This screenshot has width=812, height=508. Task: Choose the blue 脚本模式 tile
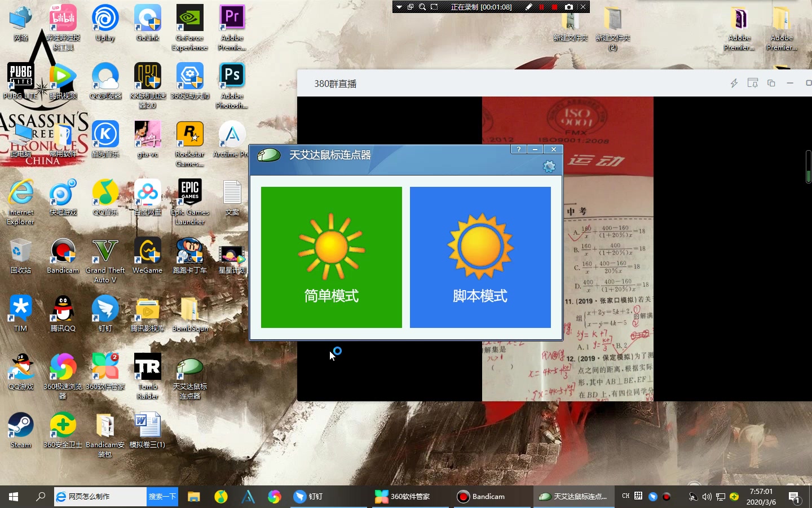click(x=480, y=257)
